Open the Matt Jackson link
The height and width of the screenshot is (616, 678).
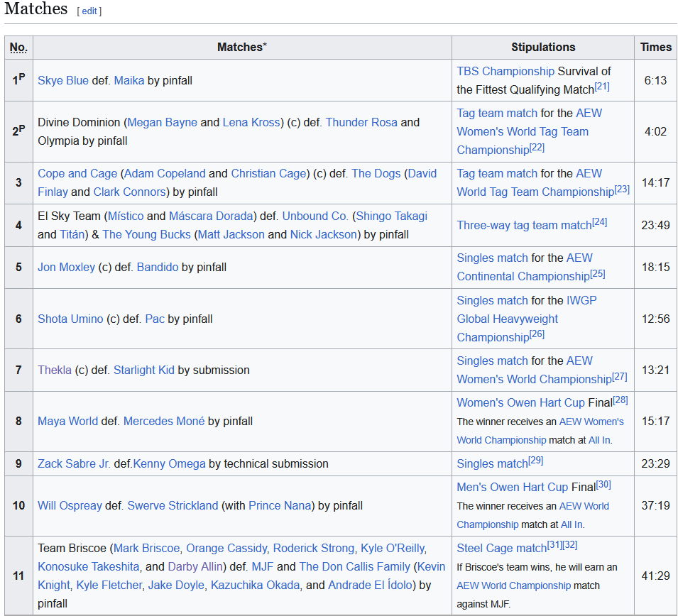231,234
